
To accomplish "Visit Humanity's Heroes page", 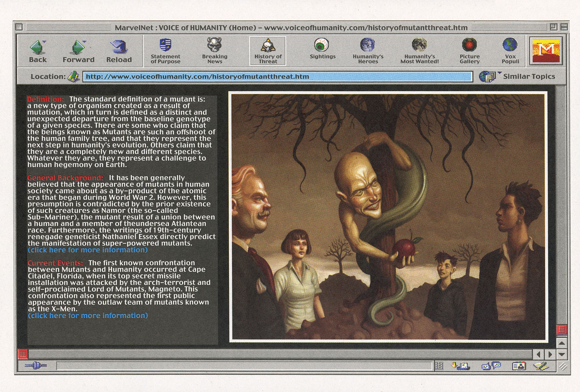I will coord(368,51).
